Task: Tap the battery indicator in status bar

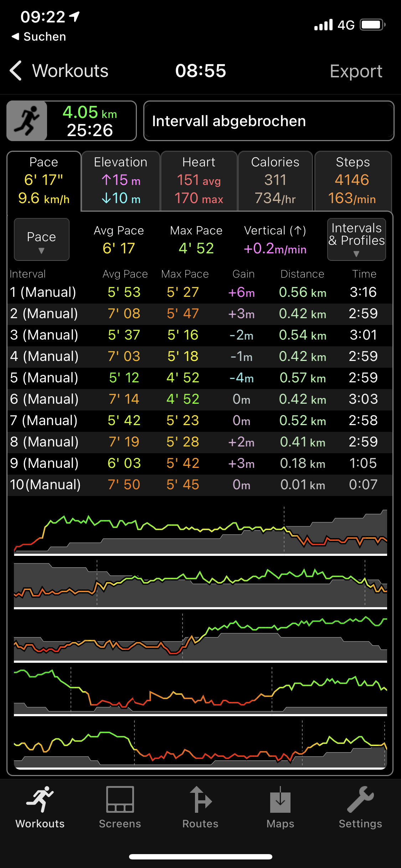Action: [372, 25]
